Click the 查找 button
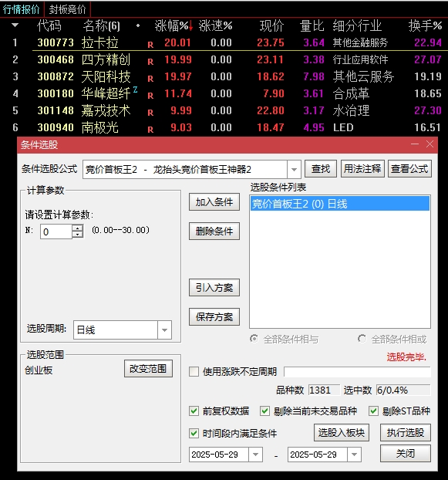448x480 pixels. 321,169
